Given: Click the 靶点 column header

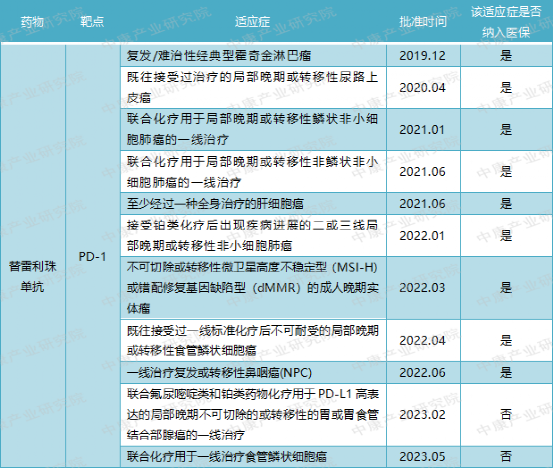Looking at the screenshot, I should coord(92,22).
